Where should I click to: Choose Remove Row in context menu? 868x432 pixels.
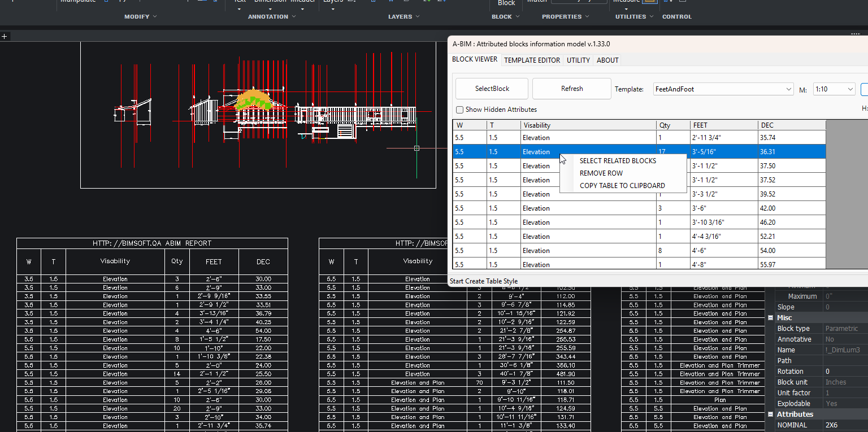[x=601, y=173]
